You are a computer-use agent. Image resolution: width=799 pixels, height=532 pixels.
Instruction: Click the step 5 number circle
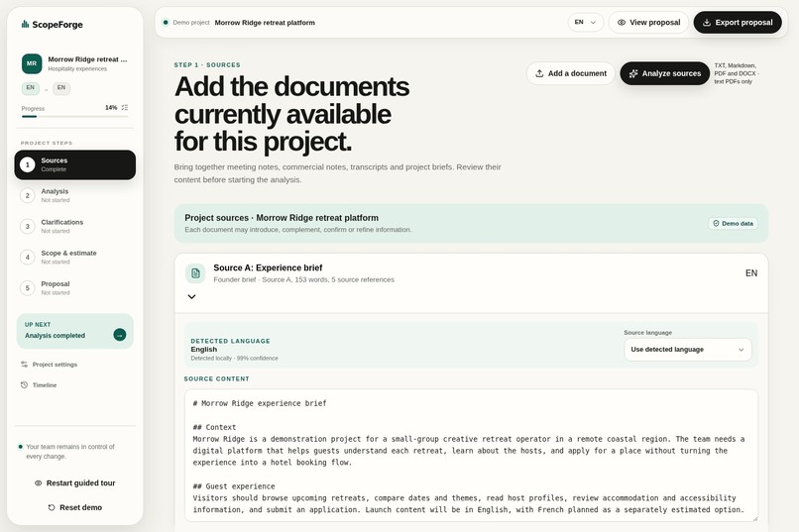click(x=28, y=287)
